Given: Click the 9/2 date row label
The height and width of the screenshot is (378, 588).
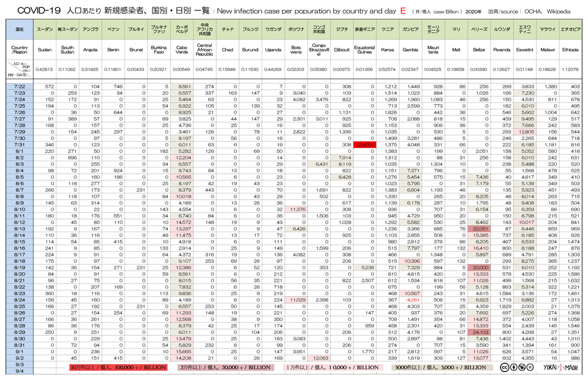Looking at the screenshot, I should coord(20,357).
